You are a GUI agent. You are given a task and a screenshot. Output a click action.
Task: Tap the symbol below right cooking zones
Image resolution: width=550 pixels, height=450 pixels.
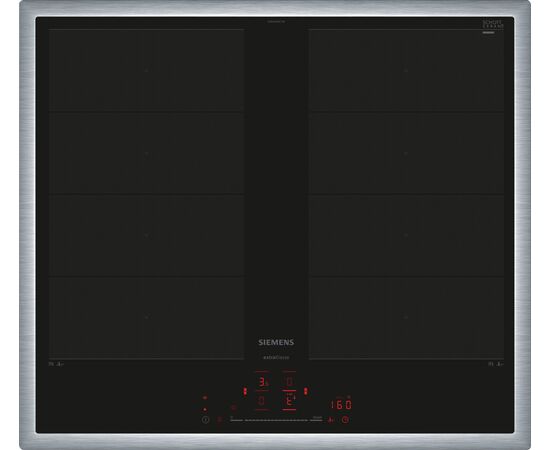coord(496,364)
